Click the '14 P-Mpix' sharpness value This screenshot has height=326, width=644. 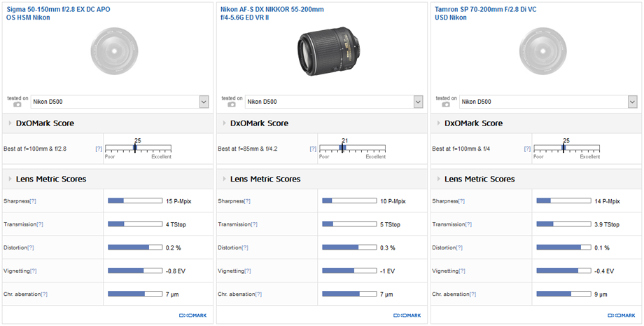point(608,201)
